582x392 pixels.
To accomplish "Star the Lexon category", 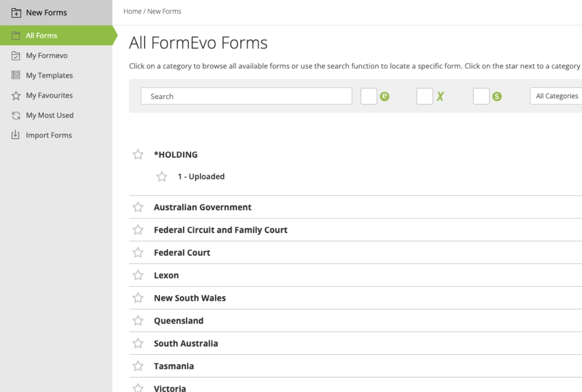I will tap(138, 275).
